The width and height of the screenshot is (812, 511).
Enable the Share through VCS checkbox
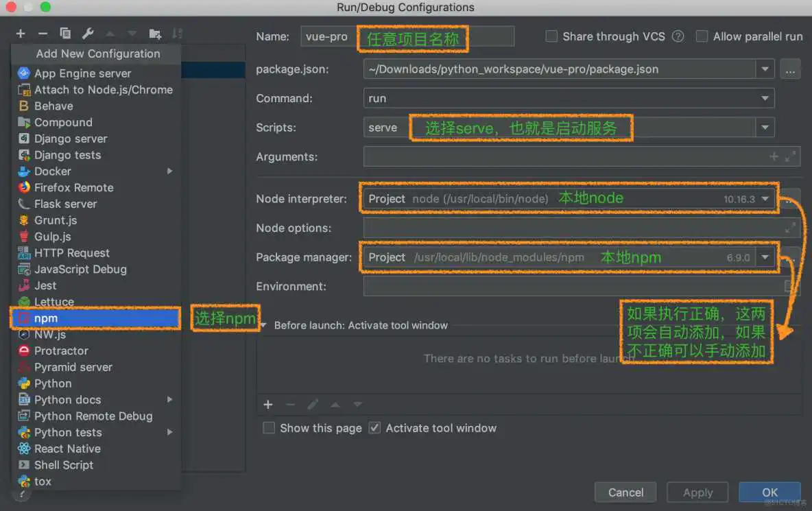[551, 36]
